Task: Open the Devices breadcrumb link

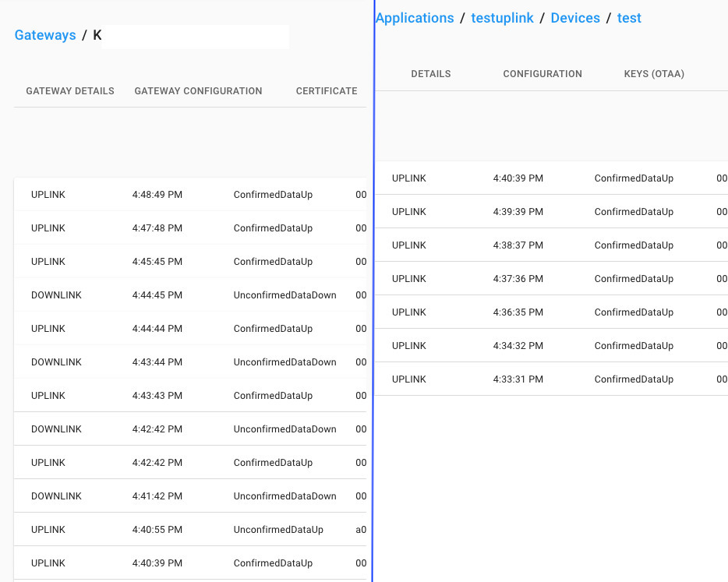Action: (574, 18)
